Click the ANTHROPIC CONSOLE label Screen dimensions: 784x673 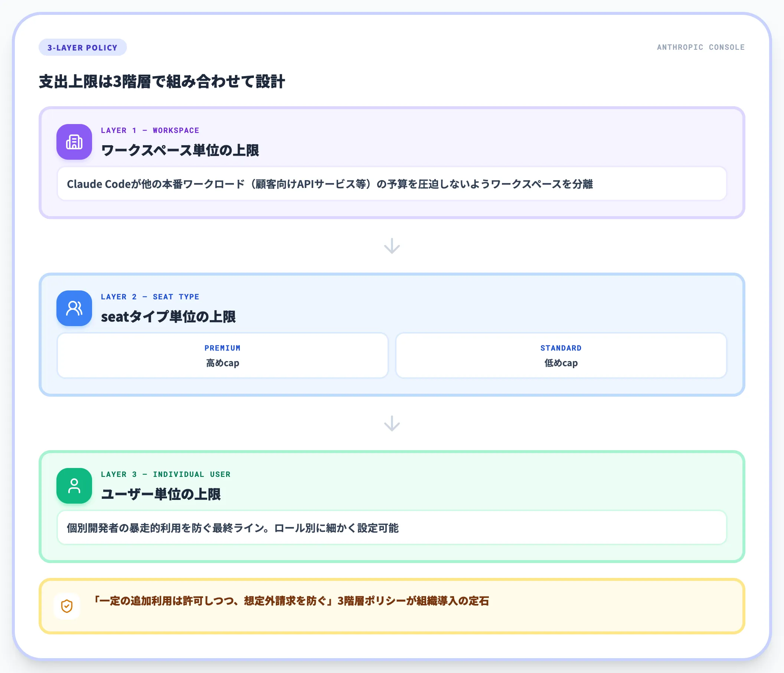point(700,47)
